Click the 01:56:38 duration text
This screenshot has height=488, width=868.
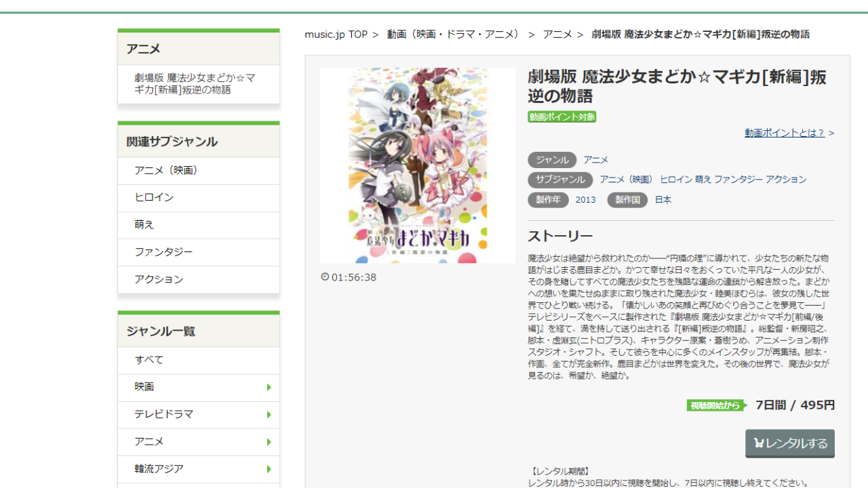354,277
